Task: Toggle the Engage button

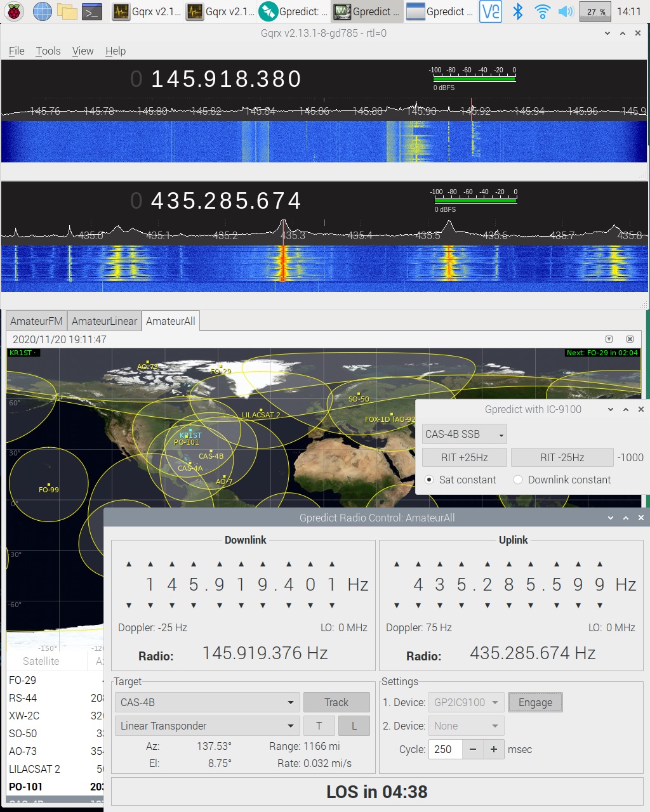Action: [x=535, y=702]
